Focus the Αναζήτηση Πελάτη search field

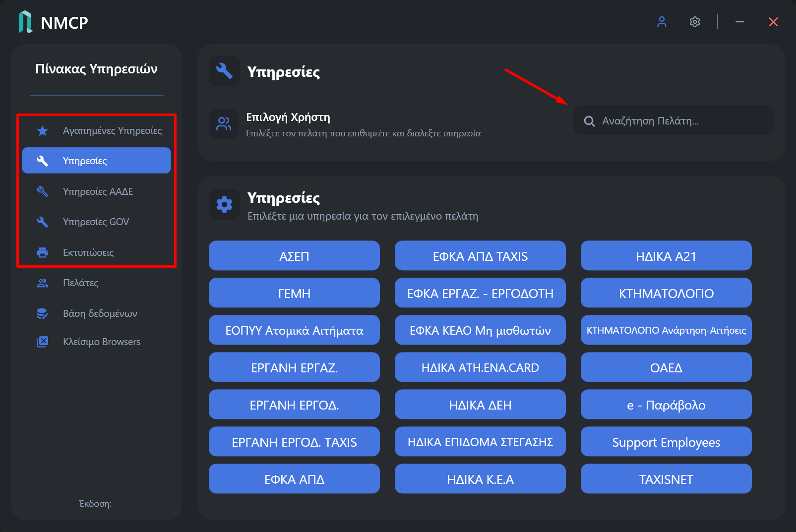pyautogui.click(x=674, y=120)
